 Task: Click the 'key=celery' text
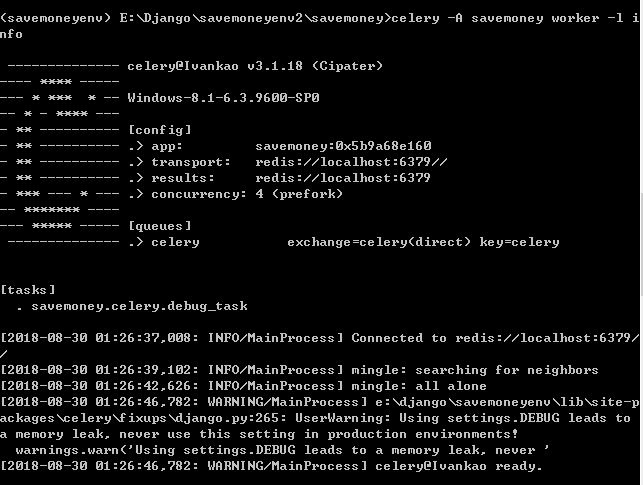[519, 242]
